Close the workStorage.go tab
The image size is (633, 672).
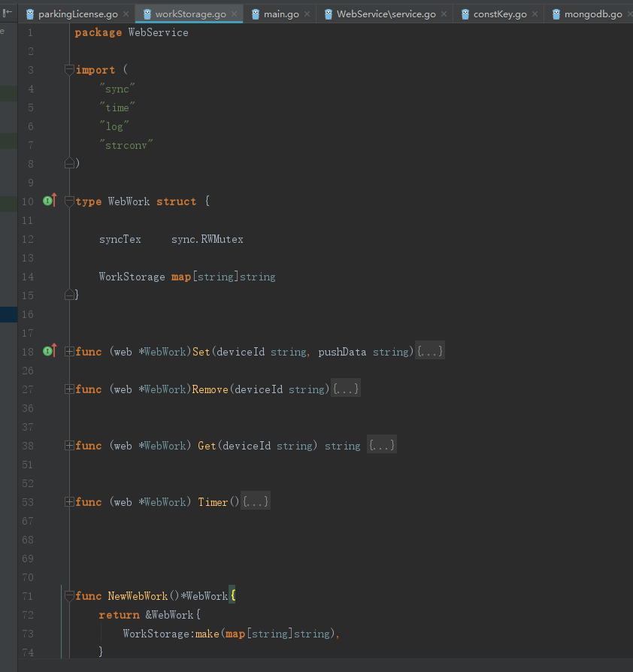pos(235,14)
